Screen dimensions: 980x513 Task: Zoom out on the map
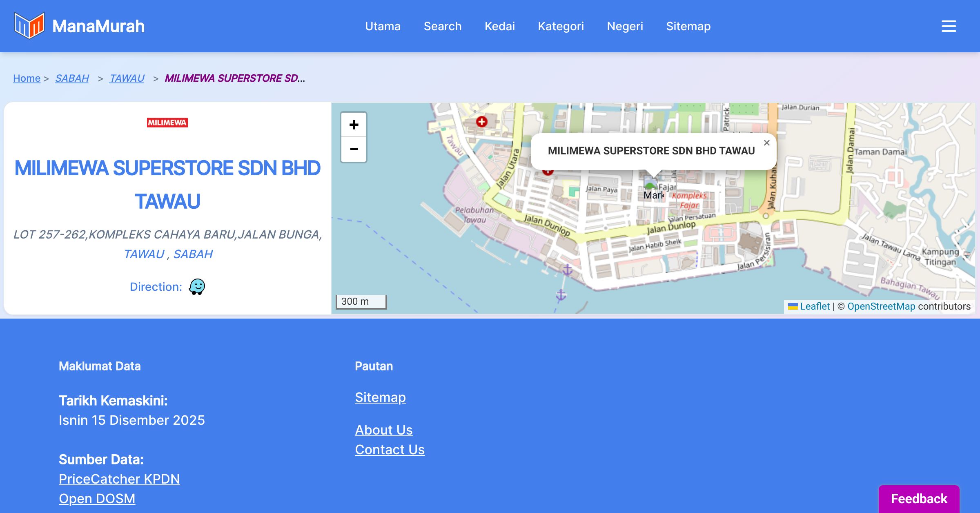tap(354, 149)
